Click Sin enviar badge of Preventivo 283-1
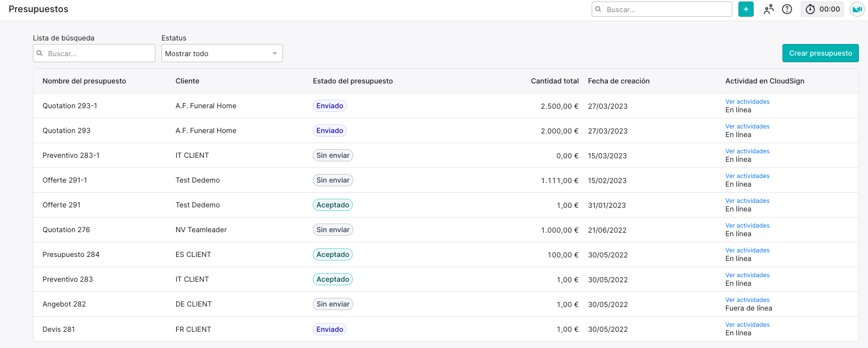Image resolution: width=868 pixels, height=348 pixels. pyautogui.click(x=333, y=155)
